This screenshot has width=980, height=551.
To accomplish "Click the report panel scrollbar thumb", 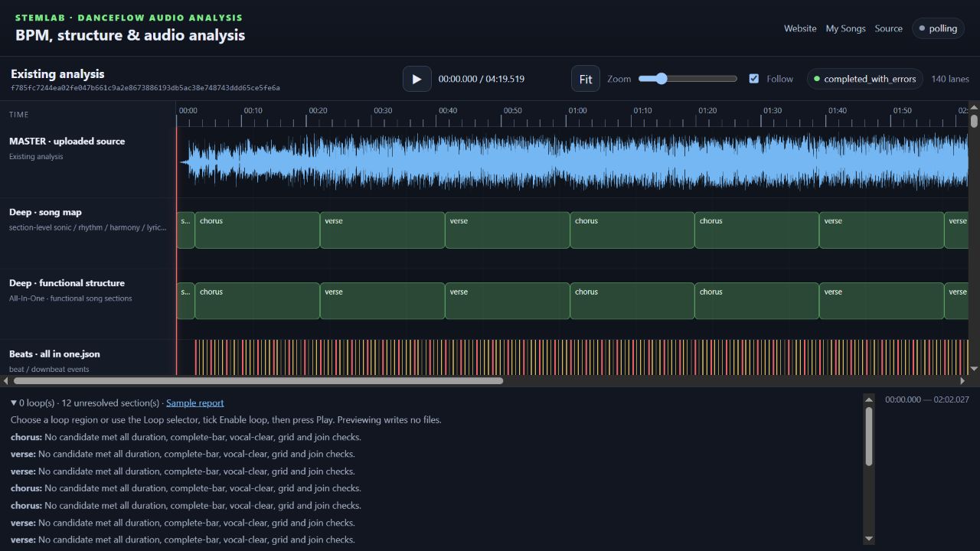I will pos(869,436).
